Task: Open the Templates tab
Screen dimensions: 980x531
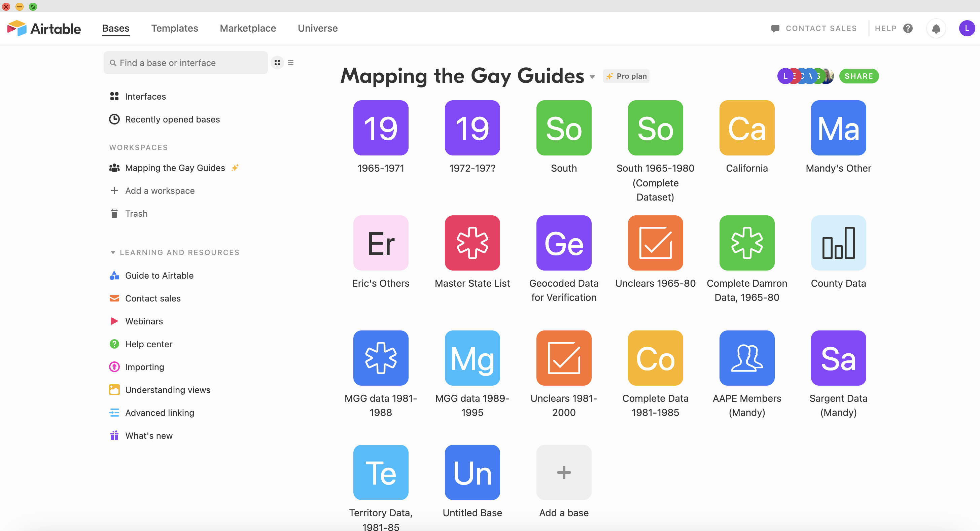Action: [175, 29]
